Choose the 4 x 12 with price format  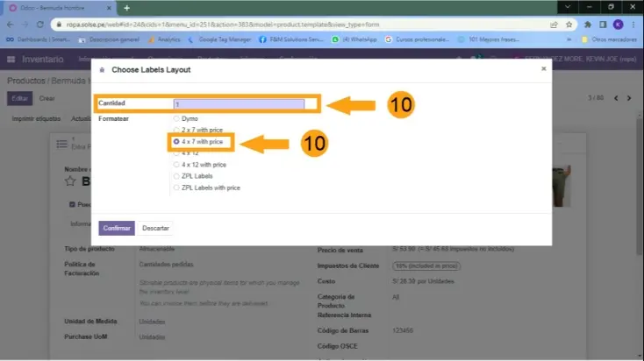pyautogui.click(x=176, y=165)
